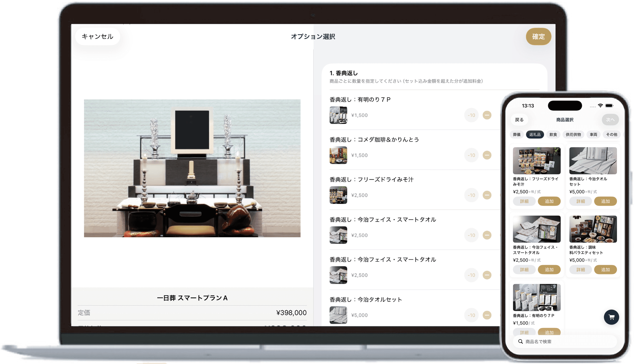Select the 返礼品 category tab on phone
The width and height of the screenshot is (634, 364).
pyautogui.click(x=535, y=135)
